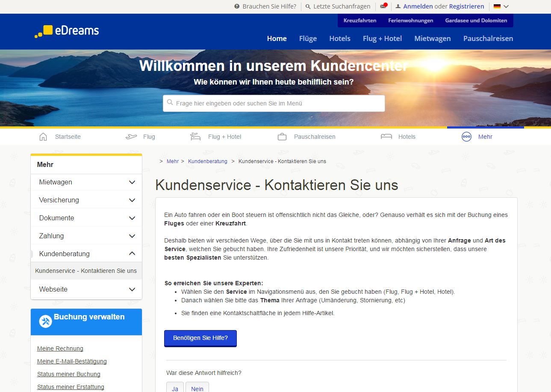Answer Ja to the helpfulness question
The width and height of the screenshot is (551, 392).
(175, 389)
